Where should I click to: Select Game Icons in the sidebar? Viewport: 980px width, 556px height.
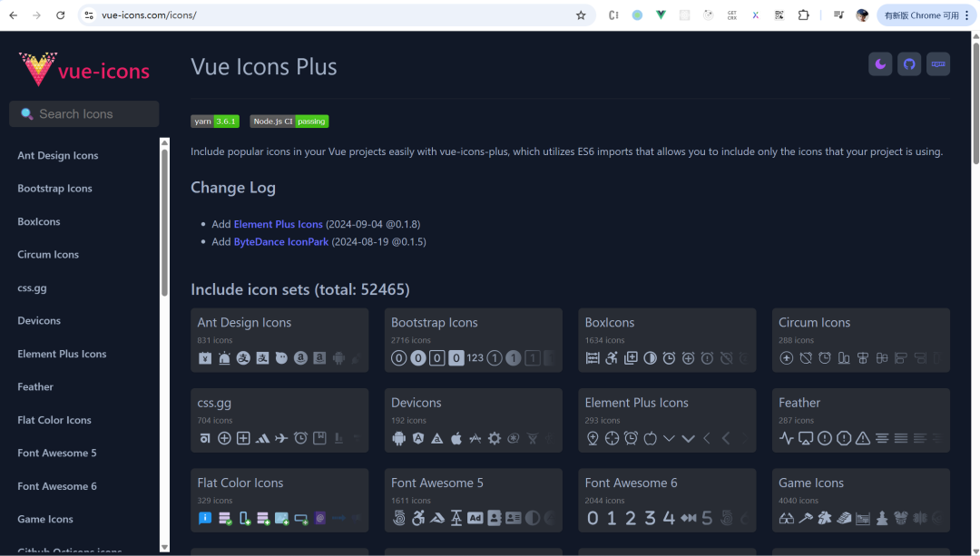[45, 519]
